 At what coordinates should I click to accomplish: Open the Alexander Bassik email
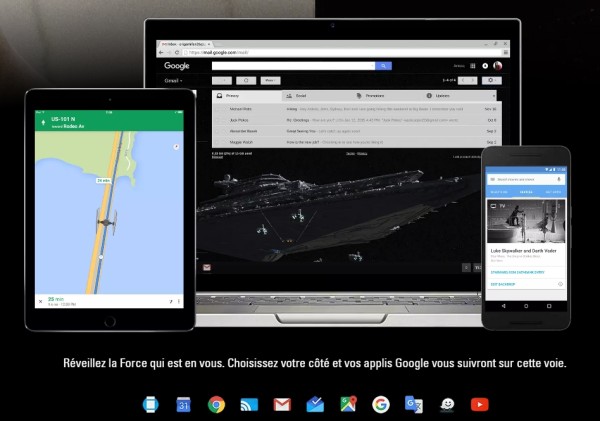coord(357,131)
